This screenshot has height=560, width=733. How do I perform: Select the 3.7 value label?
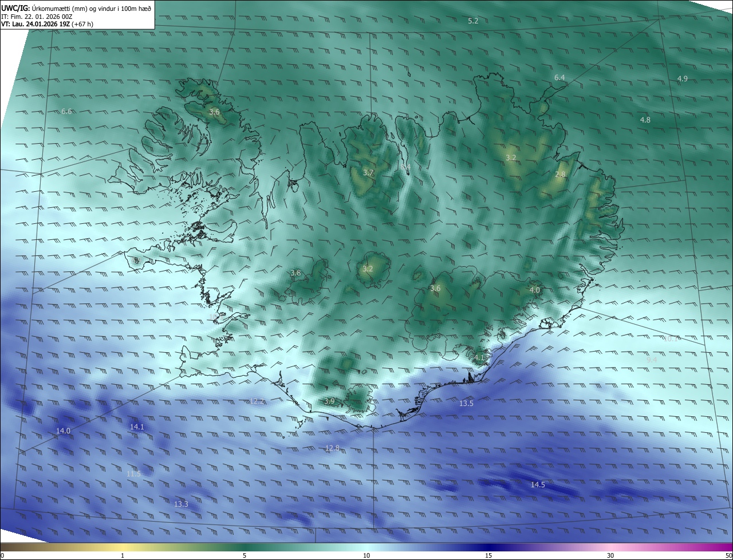tap(368, 172)
